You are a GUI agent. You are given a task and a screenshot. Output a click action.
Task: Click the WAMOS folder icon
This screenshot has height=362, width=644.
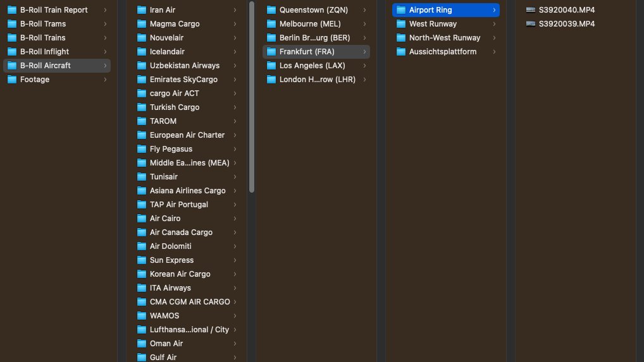pos(142,316)
